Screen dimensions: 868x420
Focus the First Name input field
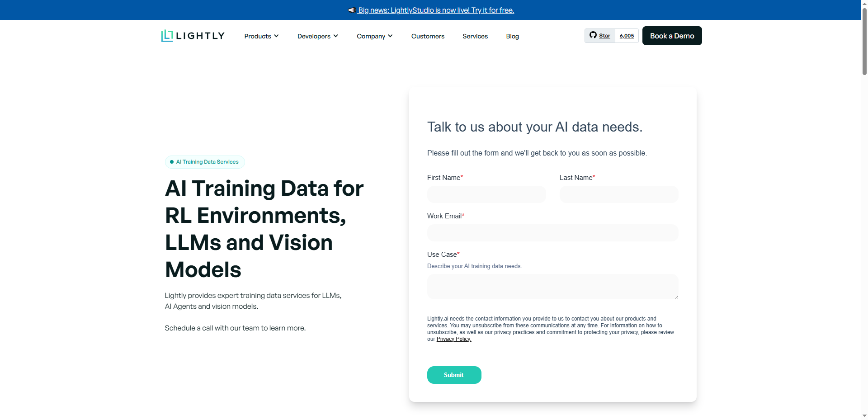click(x=486, y=194)
